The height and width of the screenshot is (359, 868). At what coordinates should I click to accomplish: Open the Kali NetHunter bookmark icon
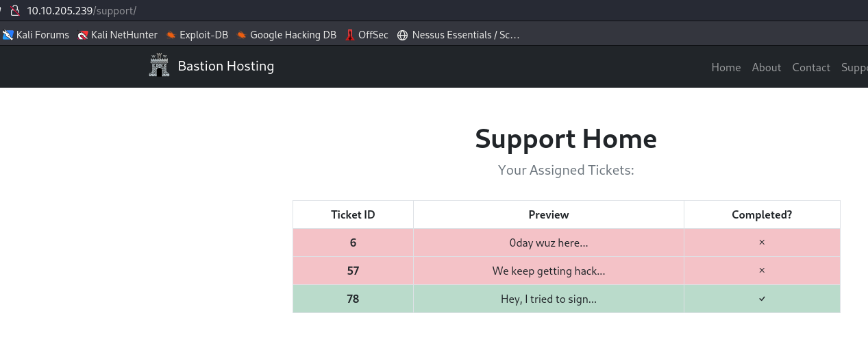83,35
